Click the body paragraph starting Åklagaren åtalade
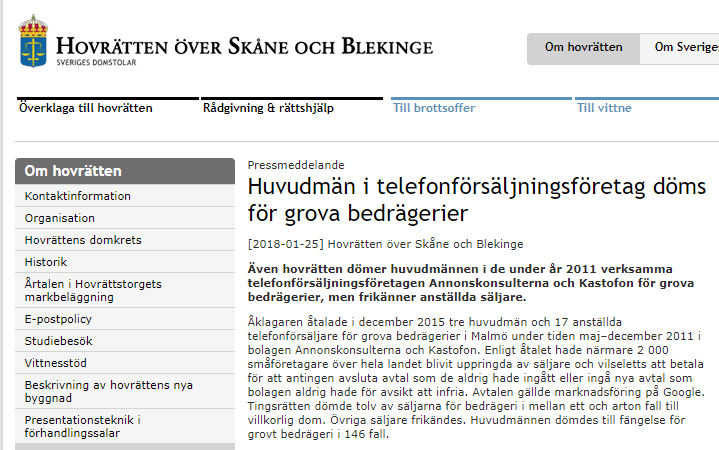Screen dimensions: 719x450 [x=476, y=378]
